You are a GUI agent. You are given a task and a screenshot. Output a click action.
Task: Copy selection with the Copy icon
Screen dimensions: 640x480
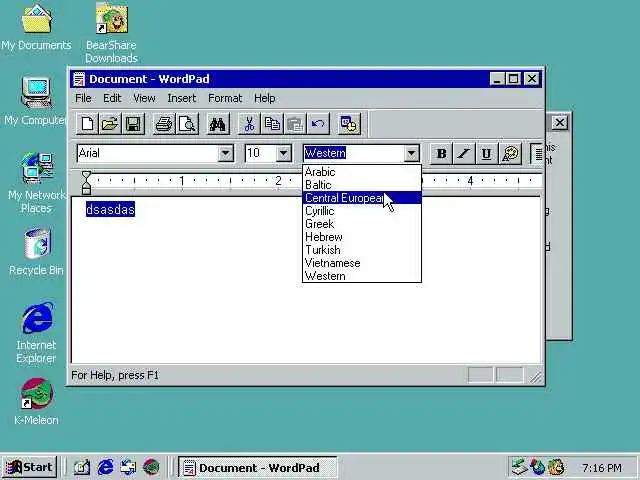click(272, 124)
